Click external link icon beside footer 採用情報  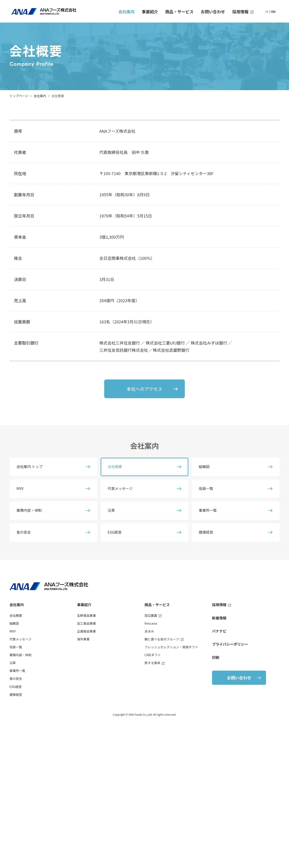tap(229, 605)
